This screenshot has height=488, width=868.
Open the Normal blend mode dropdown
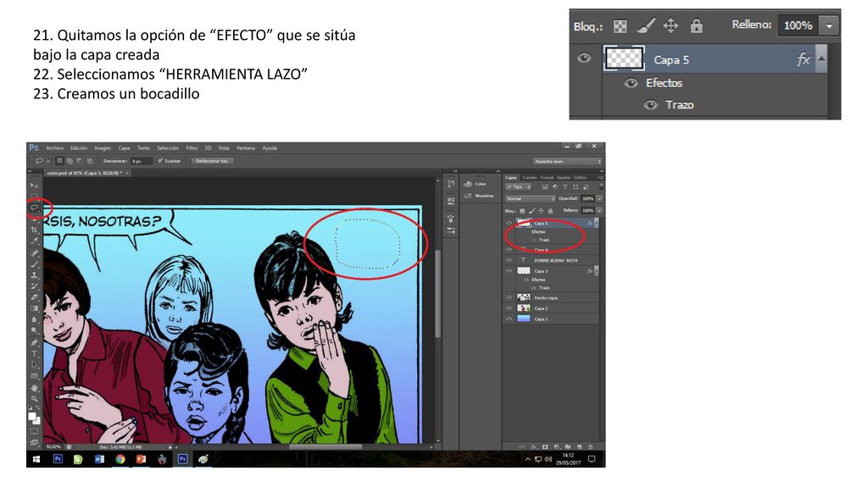(530, 198)
